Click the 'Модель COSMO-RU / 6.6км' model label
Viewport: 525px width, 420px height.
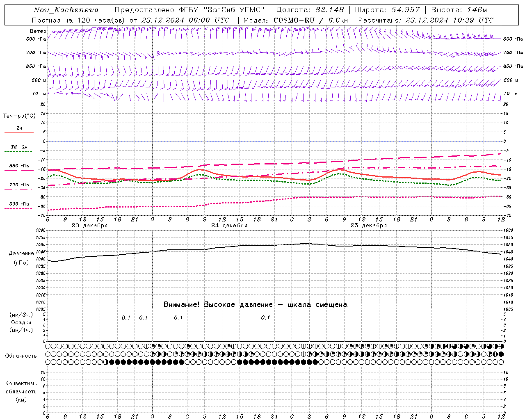tap(296, 20)
